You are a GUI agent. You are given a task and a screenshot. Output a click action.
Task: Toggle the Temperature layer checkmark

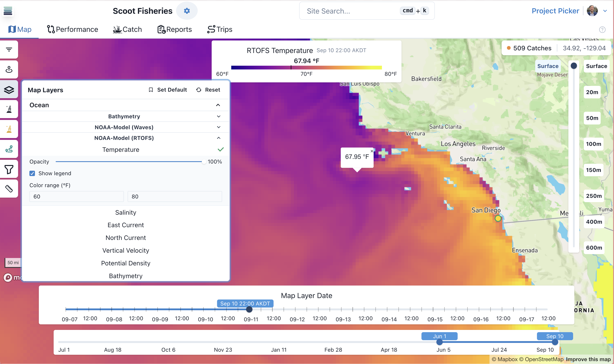coord(220,149)
